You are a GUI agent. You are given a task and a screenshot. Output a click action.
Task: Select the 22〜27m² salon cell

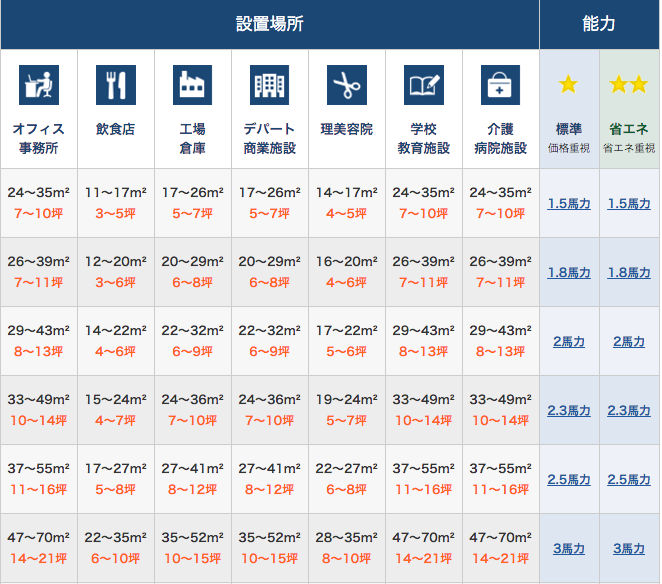pyautogui.click(x=347, y=479)
